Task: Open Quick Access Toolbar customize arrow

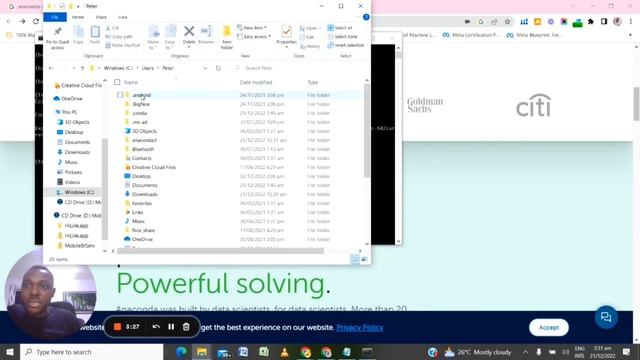Action: pyautogui.click(x=78, y=7)
